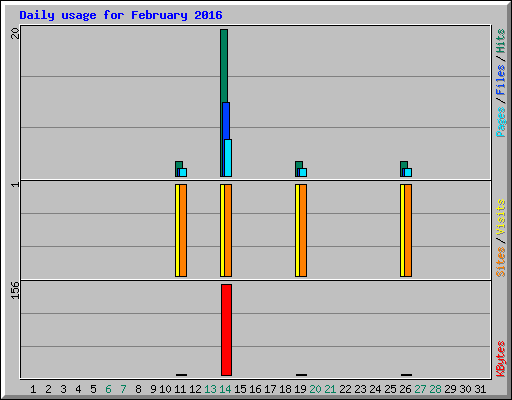Click green weekend day label '20'
The height and width of the screenshot is (400, 512).
tap(315, 389)
